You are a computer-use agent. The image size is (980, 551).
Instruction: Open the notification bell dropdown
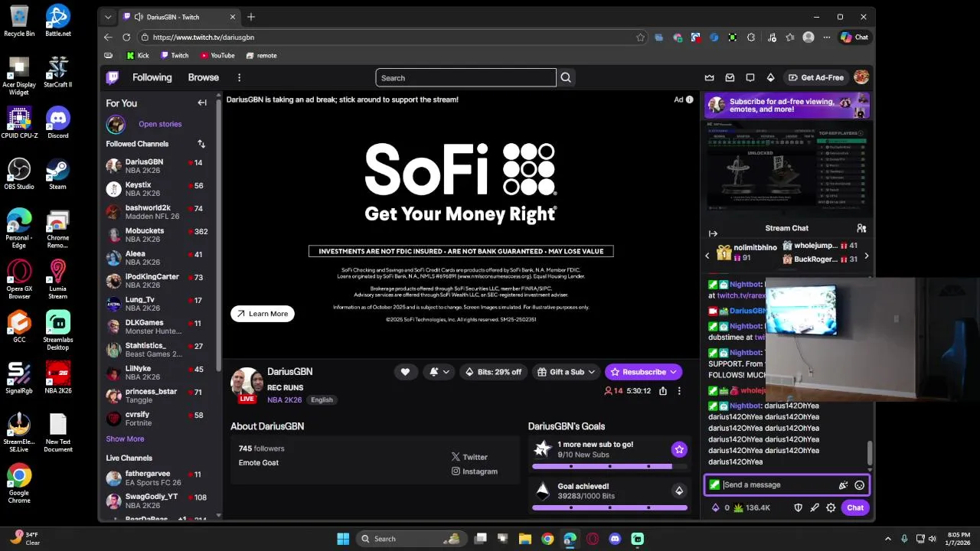439,372
